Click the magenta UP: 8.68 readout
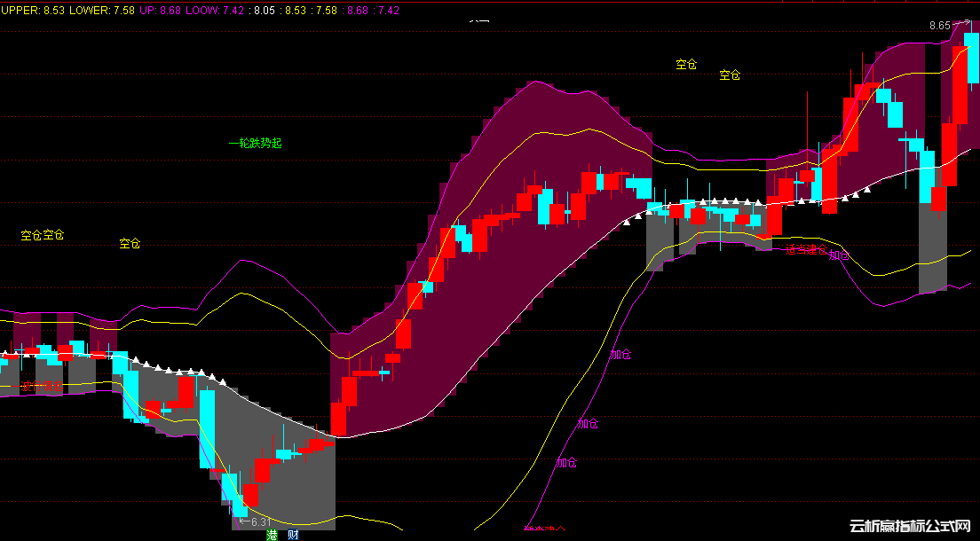The height and width of the screenshot is (541, 980). click(160, 11)
